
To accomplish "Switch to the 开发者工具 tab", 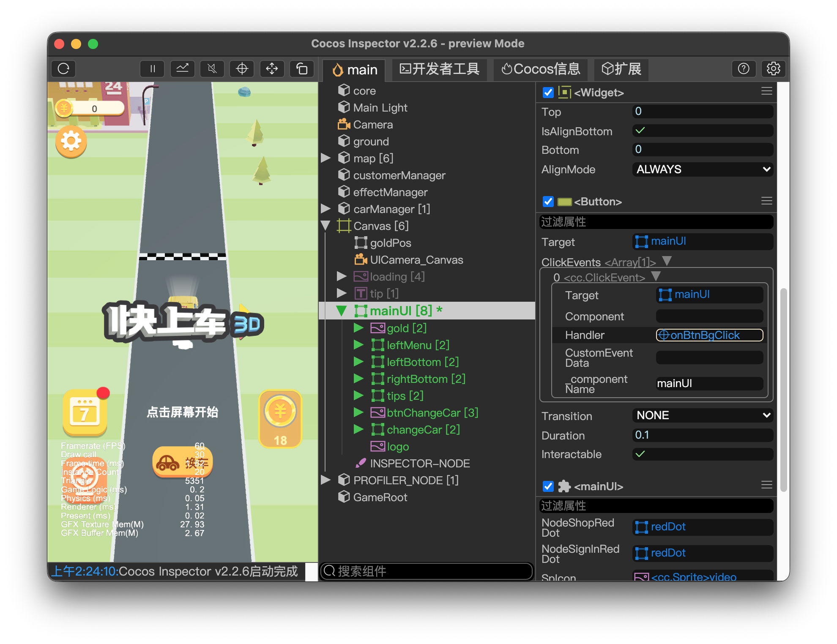I will click(439, 69).
